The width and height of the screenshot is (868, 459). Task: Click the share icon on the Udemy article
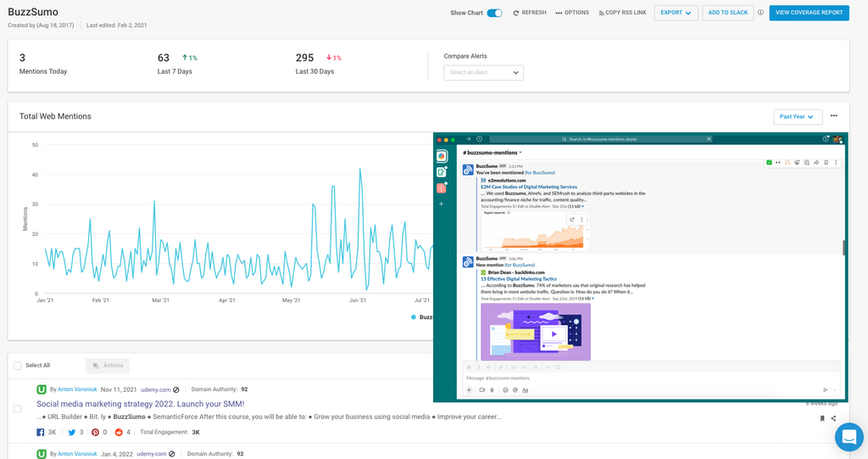coord(834,418)
